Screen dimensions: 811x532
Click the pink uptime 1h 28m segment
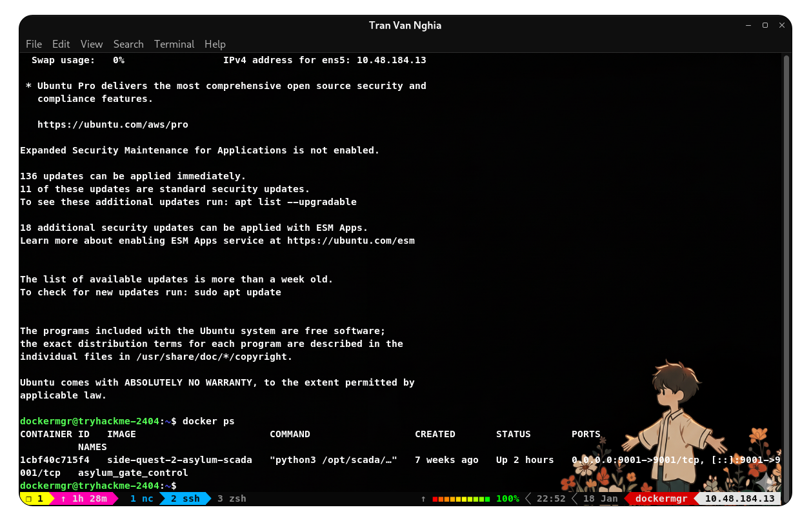[x=84, y=498]
